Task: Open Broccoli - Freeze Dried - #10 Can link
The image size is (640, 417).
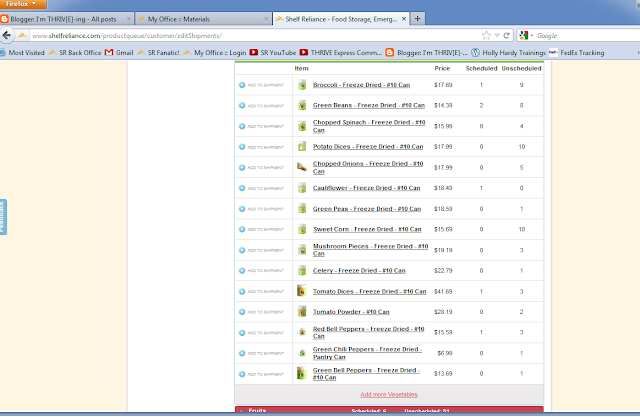Action: pos(362,85)
